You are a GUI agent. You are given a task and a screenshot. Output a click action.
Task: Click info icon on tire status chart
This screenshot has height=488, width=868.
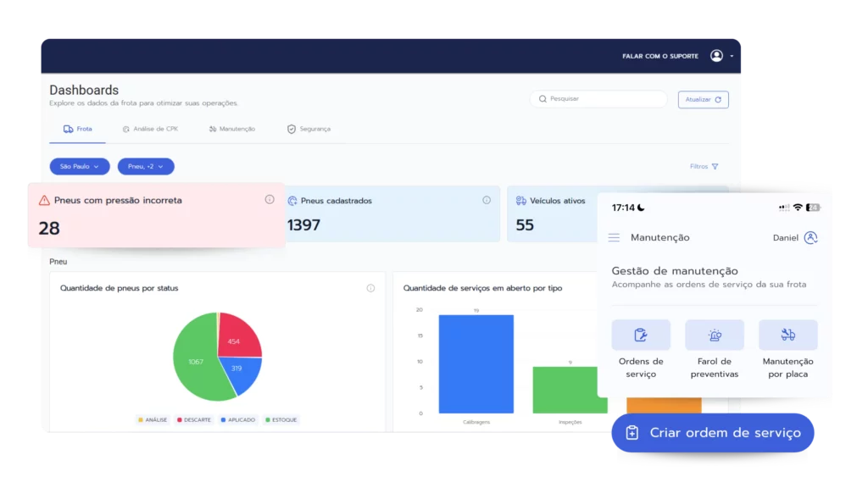pos(370,288)
